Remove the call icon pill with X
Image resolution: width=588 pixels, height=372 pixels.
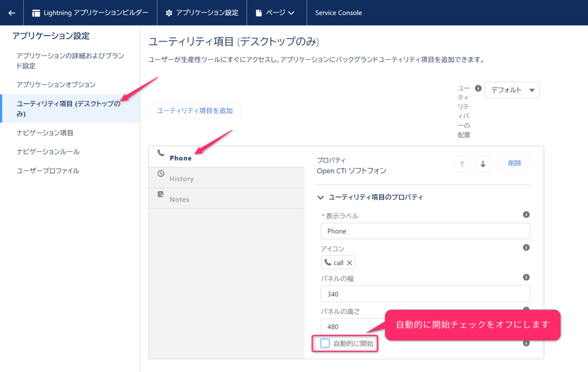click(349, 263)
